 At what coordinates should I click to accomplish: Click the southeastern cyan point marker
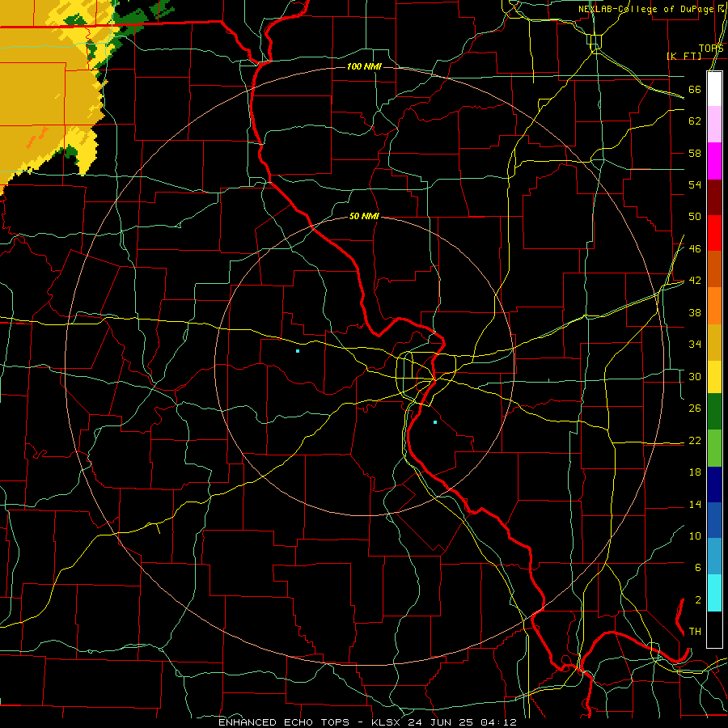[x=435, y=422]
